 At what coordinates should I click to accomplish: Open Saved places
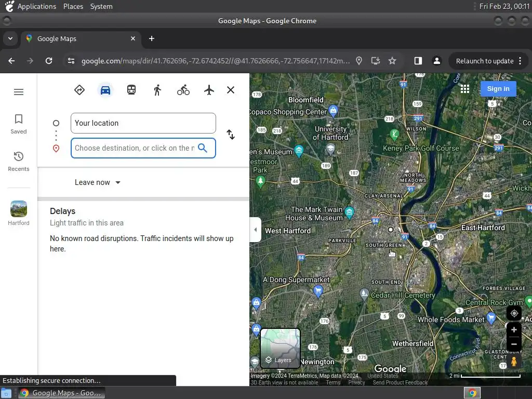point(19,124)
